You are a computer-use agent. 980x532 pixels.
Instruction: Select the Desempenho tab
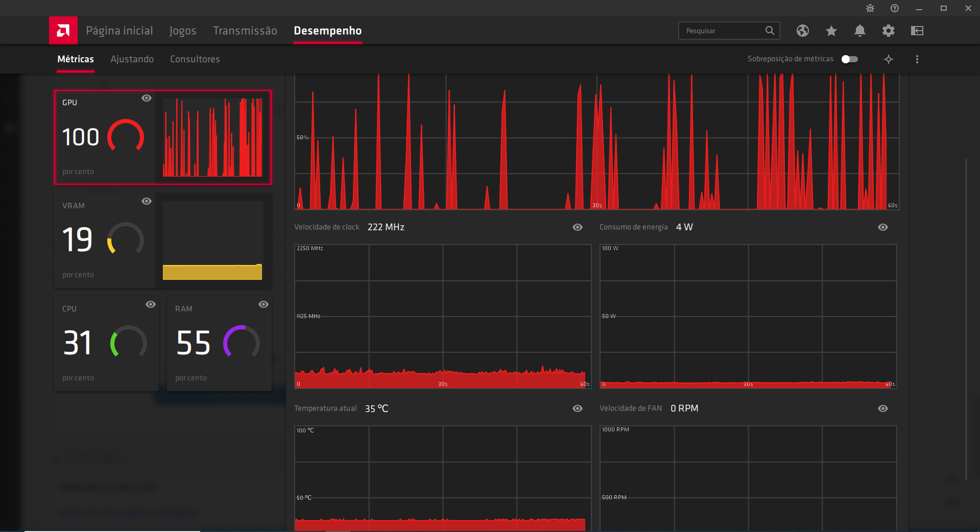(328, 31)
